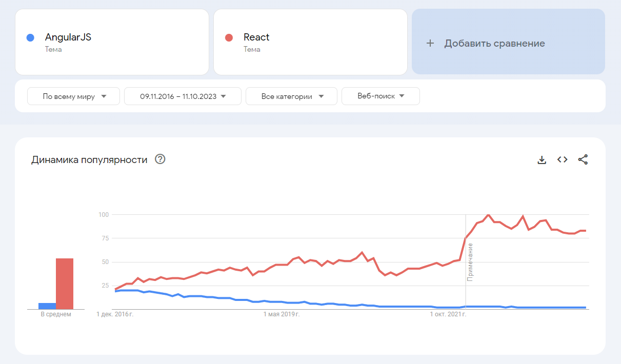Screen dimensions: 621x364
Task: Click the red React average bar
Action: (x=65, y=284)
